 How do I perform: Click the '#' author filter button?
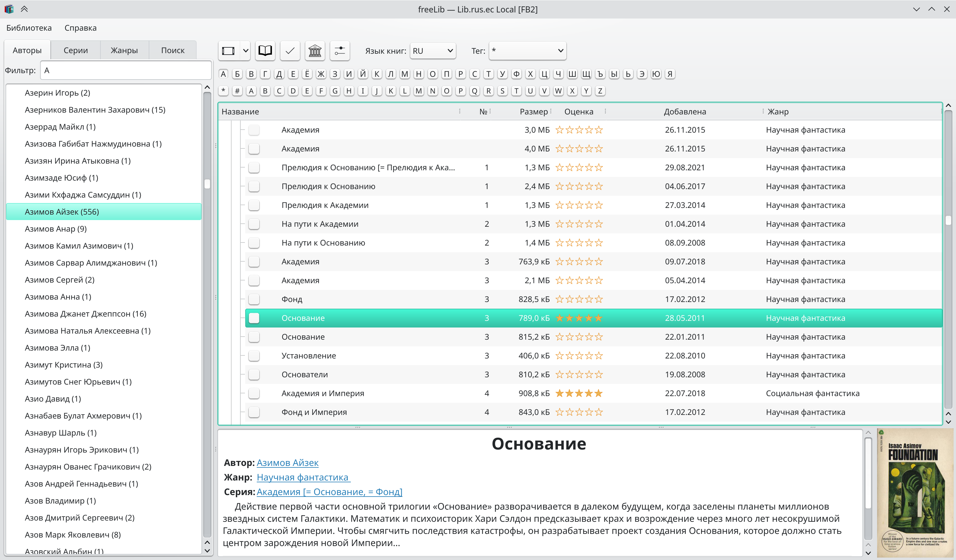237,91
